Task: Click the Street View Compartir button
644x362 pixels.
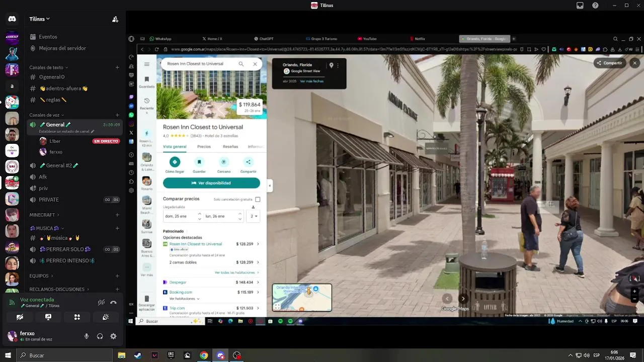Action: (x=609, y=63)
